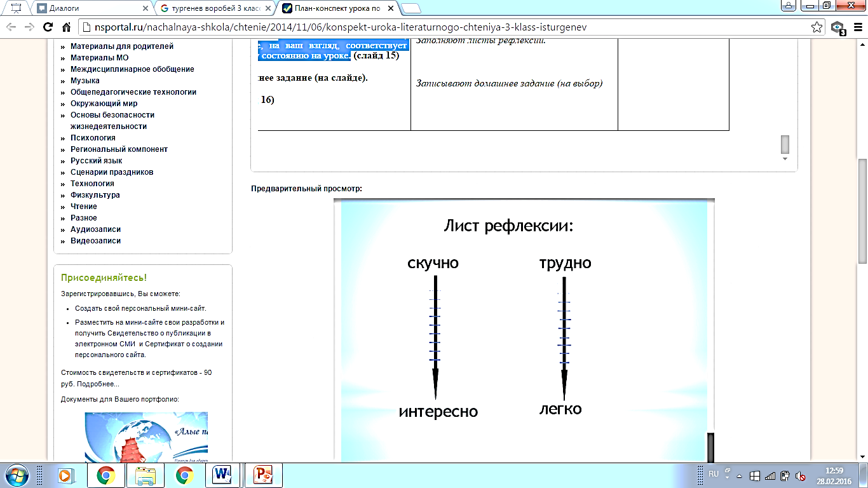Click the pinned presentation tab icon

tap(17, 8)
